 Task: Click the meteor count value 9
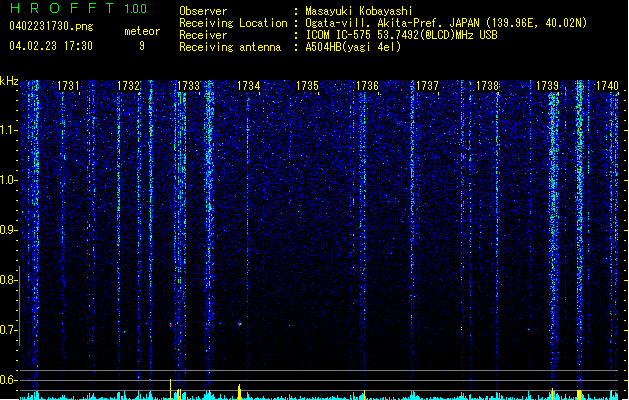(x=142, y=46)
